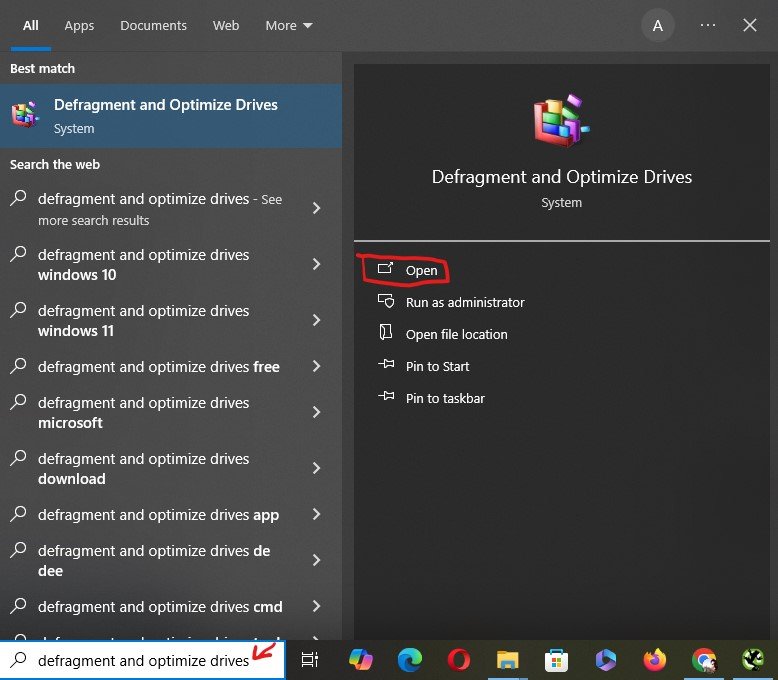Switch to the Apps search tab
This screenshot has height=680, width=778.
tap(79, 26)
